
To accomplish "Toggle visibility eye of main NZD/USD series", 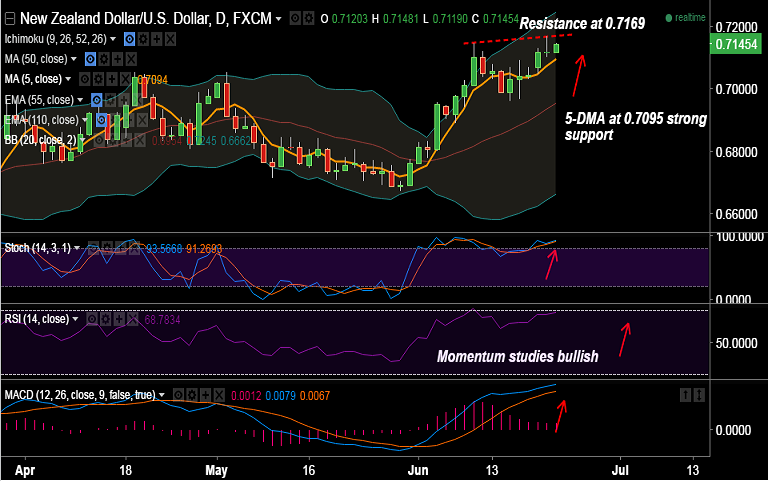I will click(295, 19).
